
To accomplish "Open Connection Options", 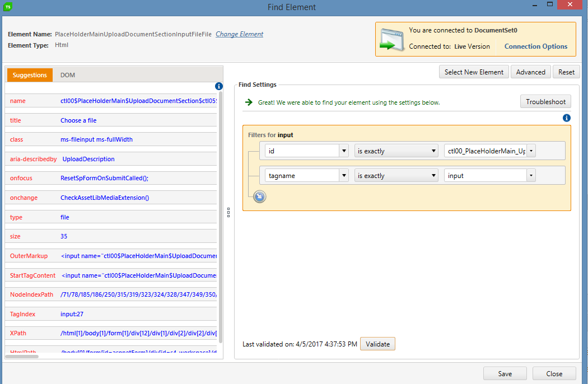I will 535,46.
